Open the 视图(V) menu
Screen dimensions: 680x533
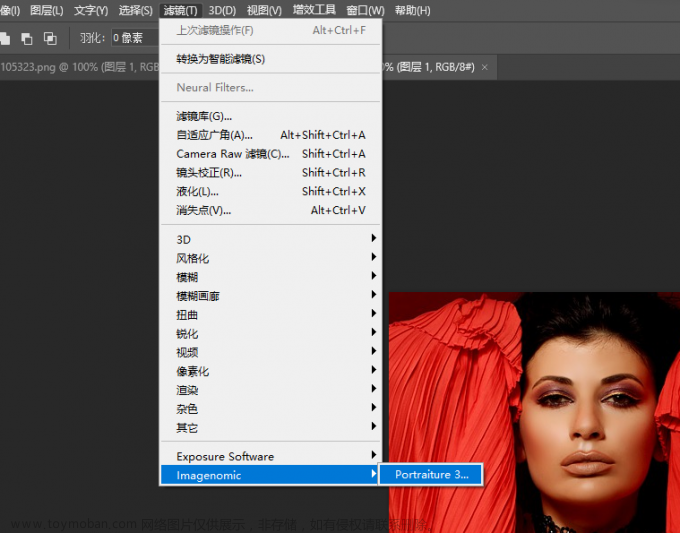[x=264, y=10]
